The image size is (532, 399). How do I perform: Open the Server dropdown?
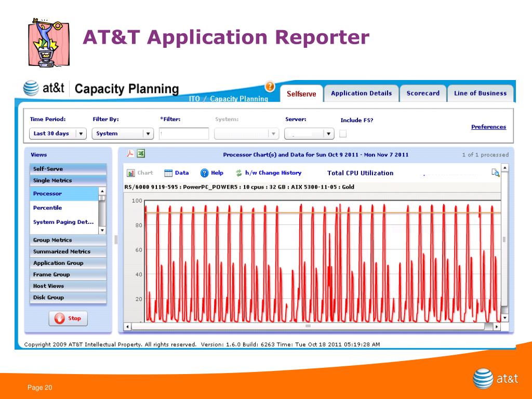click(309, 134)
